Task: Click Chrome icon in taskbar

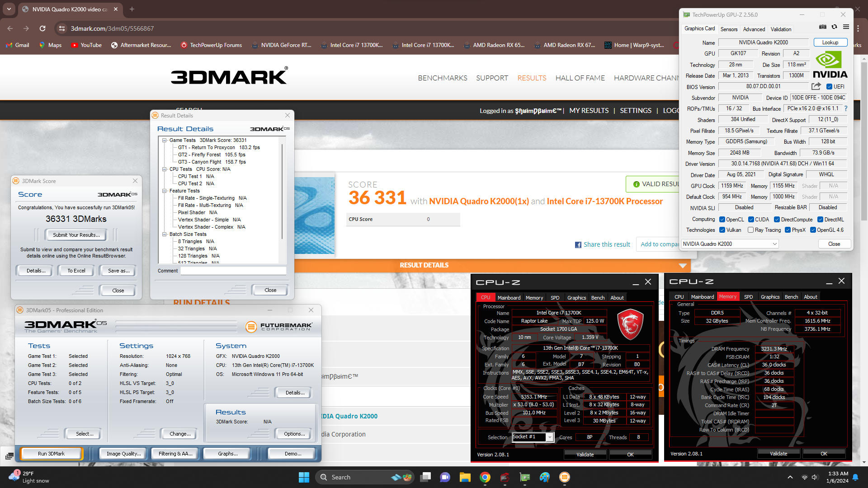Action: pyautogui.click(x=485, y=477)
